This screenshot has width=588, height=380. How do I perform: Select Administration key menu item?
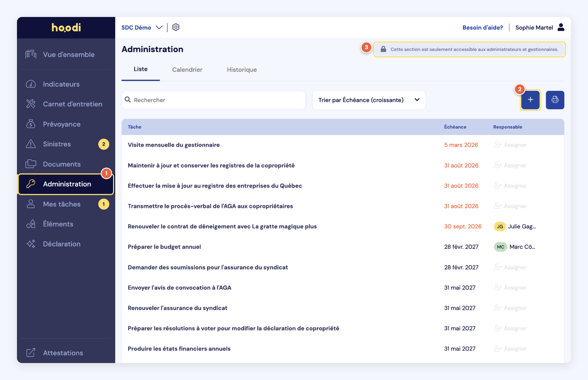pos(66,184)
